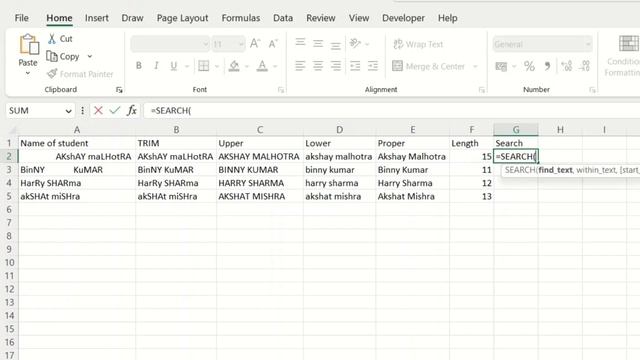
Task: Click the Bottom Align icon
Action: 336,45
